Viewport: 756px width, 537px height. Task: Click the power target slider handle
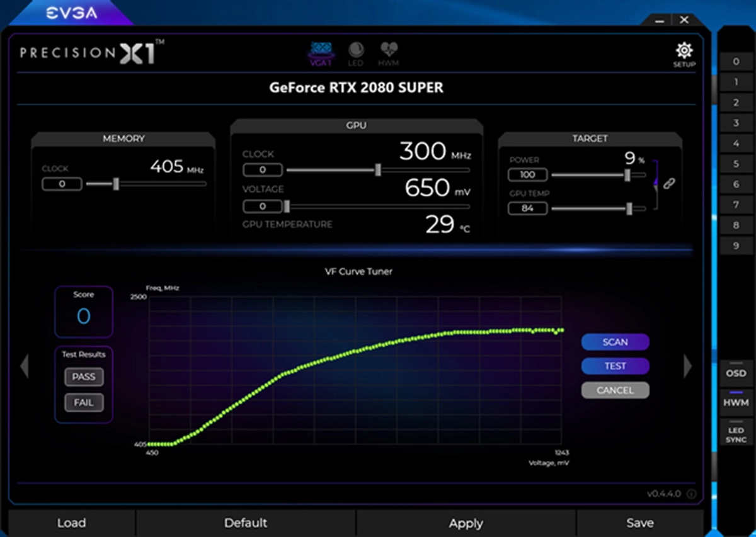627,175
